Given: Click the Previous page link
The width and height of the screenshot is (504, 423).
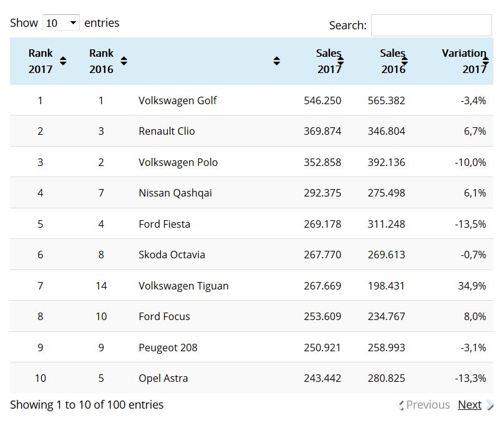Looking at the screenshot, I should pyautogui.click(x=427, y=405).
